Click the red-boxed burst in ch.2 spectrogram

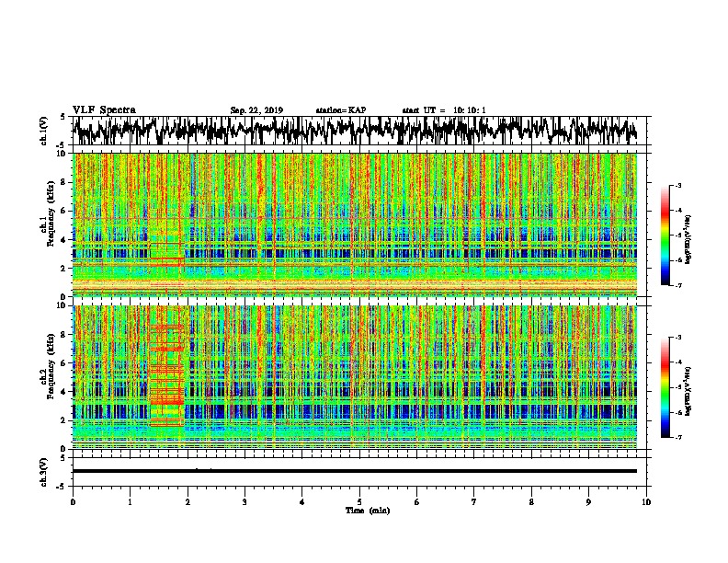pyautogui.click(x=167, y=366)
